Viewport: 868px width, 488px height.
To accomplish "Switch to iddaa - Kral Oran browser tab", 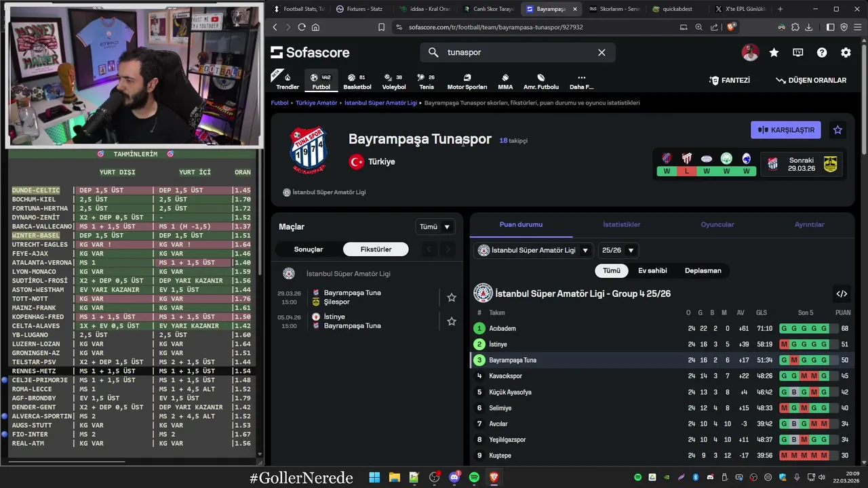I will click(425, 9).
